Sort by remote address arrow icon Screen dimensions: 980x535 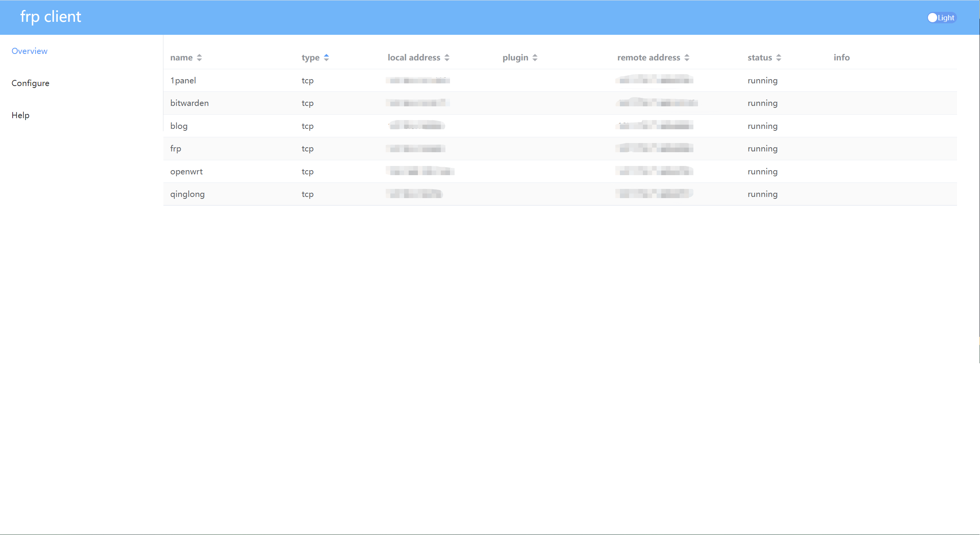(687, 58)
